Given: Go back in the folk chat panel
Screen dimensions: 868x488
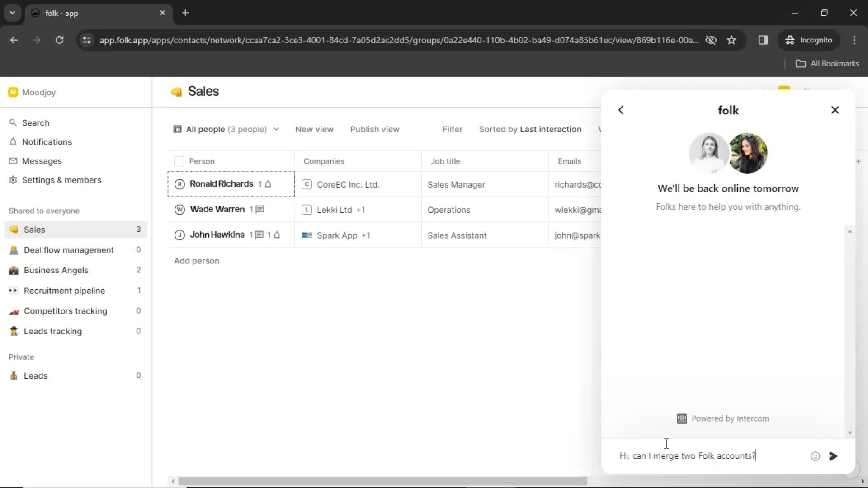Looking at the screenshot, I should [x=621, y=110].
